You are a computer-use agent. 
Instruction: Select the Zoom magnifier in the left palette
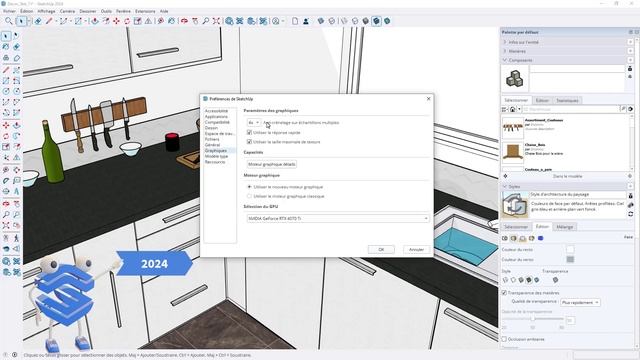point(6,214)
